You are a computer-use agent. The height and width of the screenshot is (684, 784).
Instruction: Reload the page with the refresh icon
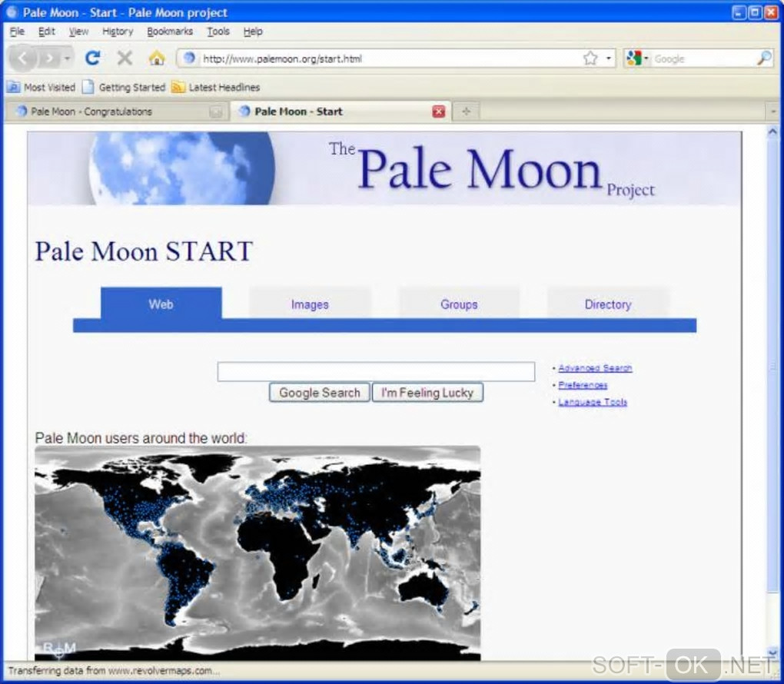[x=92, y=58]
